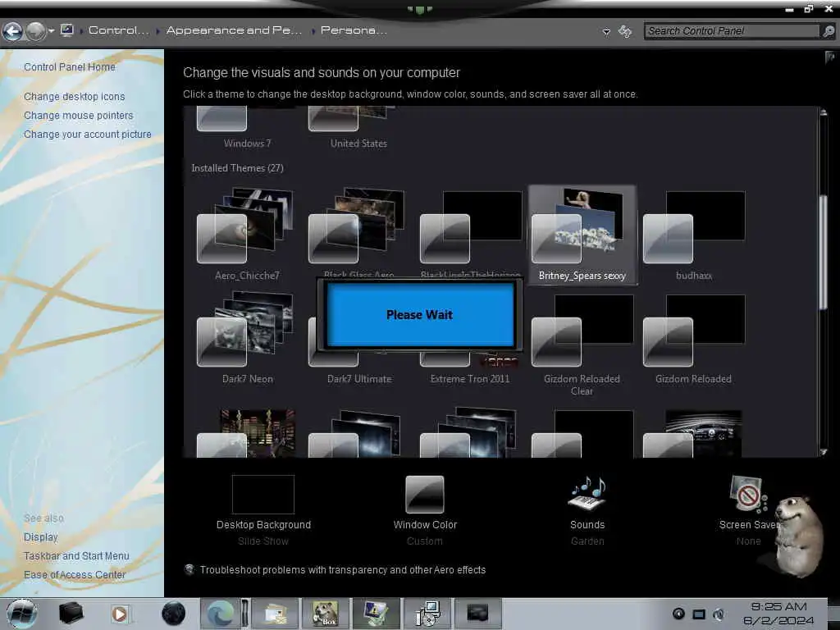Click Troubleshoot problems with transparency link

343,570
